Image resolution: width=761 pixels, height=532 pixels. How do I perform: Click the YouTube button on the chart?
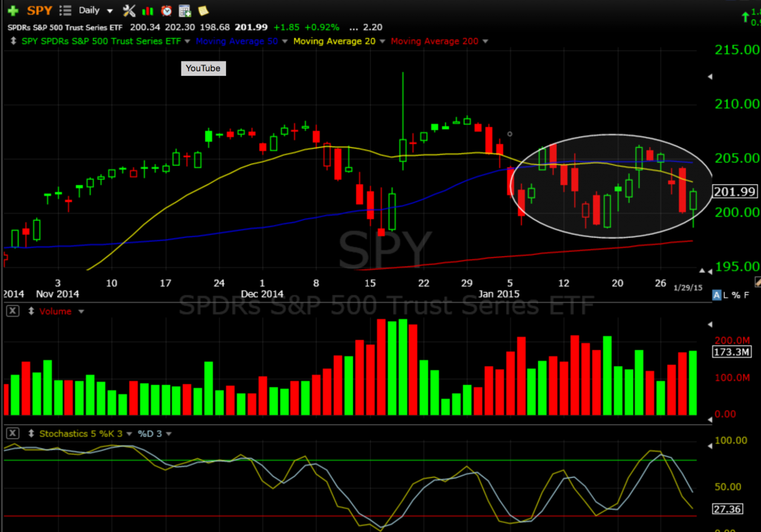204,68
